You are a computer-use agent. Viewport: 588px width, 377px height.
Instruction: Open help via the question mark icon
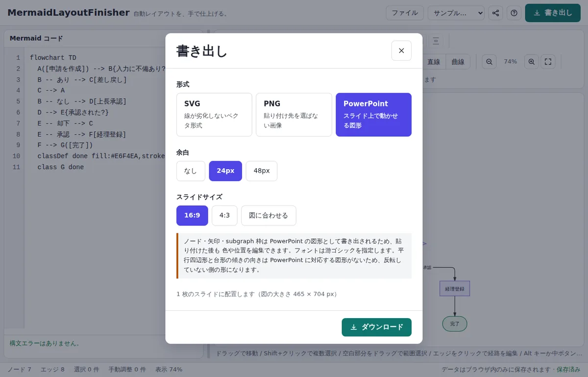pyautogui.click(x=514, y=13)
